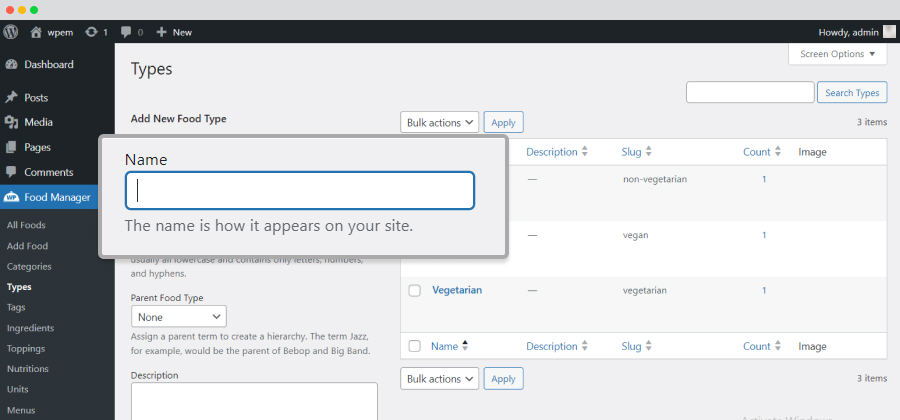The height and width of the screenshot is (420, 900).
Task: Click the green macOS maximize button
Action: tap(34, 10)
